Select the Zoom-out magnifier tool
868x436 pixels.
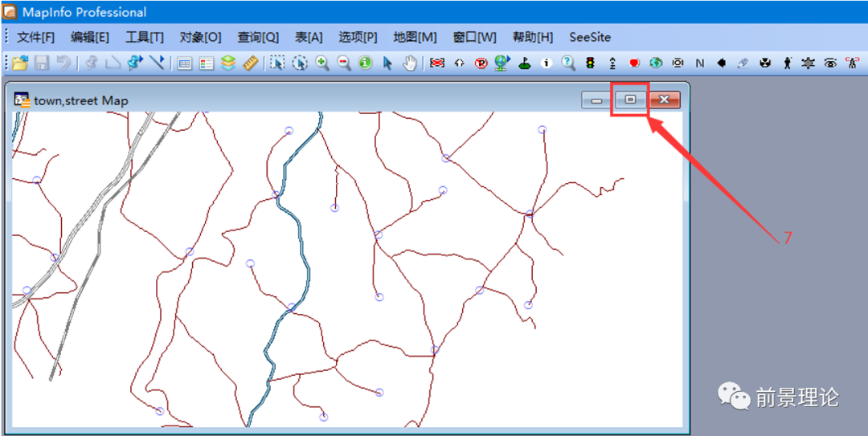click(x=344, y=63)
